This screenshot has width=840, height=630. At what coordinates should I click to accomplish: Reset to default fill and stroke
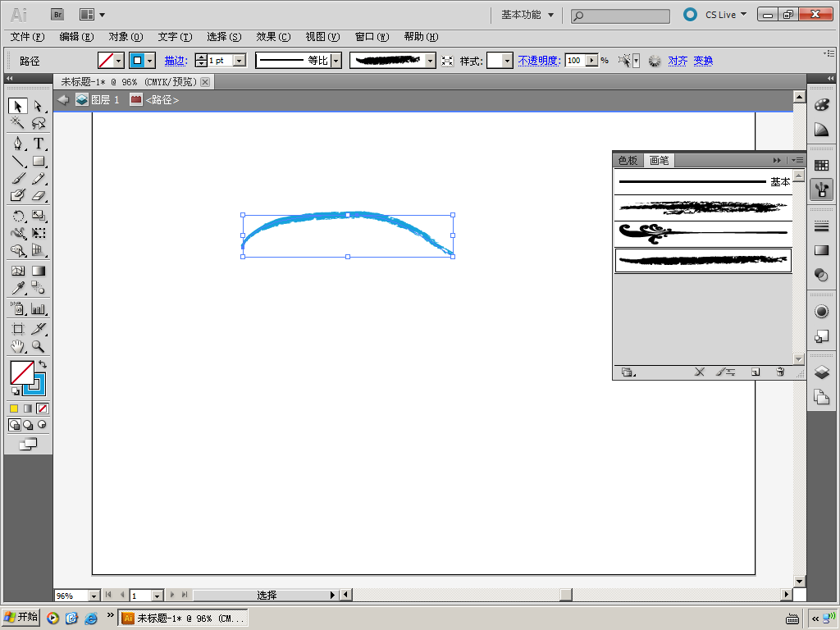(16, 391)
